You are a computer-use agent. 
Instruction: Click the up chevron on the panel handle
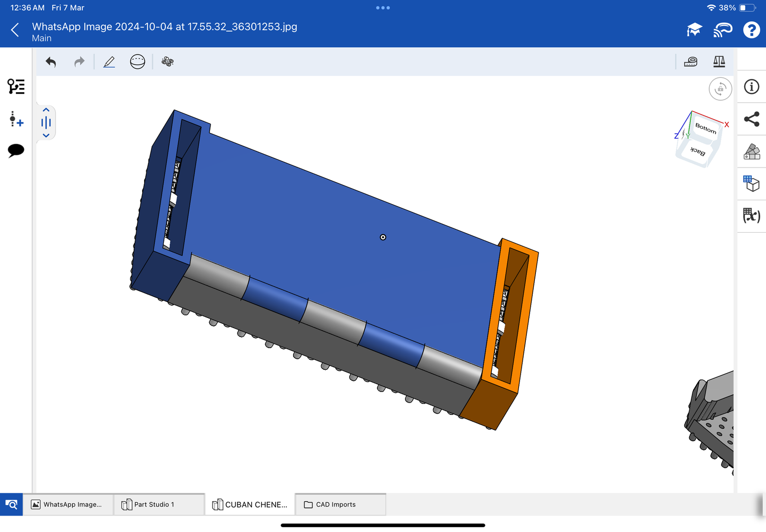coord(46,110)
